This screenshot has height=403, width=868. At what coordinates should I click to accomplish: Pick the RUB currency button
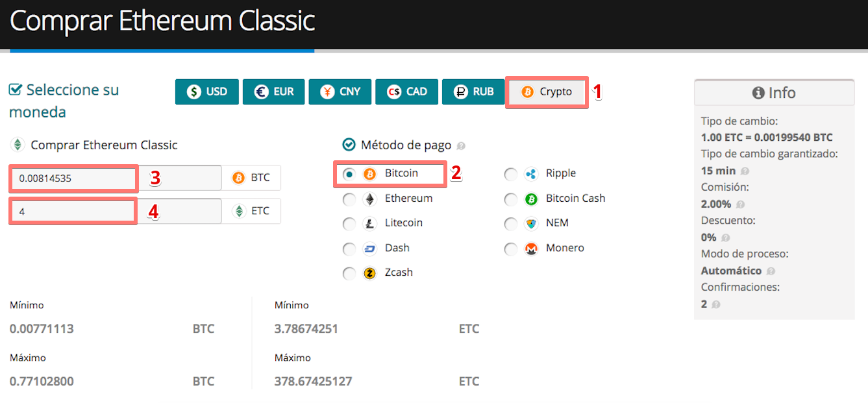click(x=473, y=92)
